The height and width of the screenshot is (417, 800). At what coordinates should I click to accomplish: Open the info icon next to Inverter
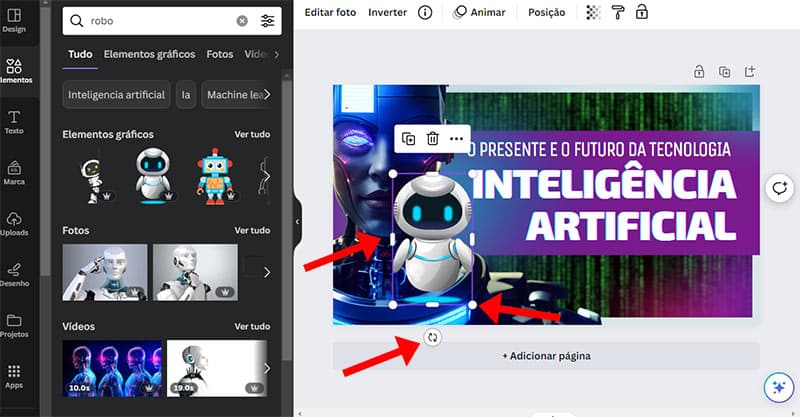[425, 12]
